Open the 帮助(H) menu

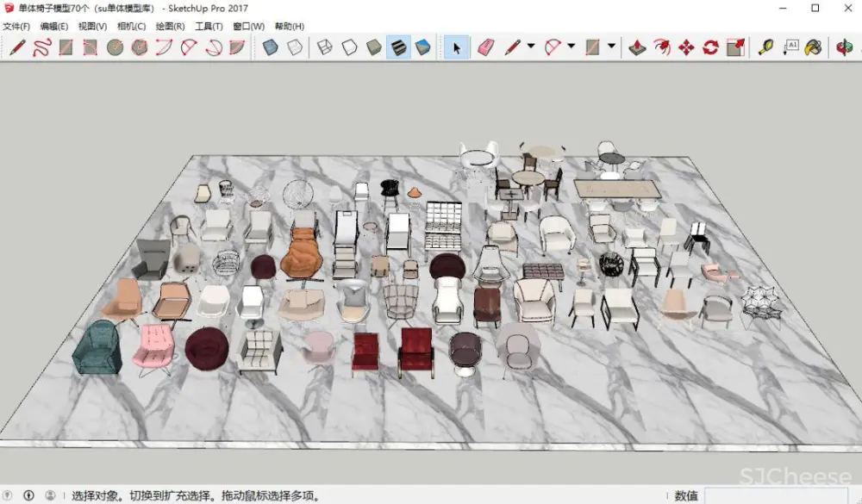[x=289, y=26]
